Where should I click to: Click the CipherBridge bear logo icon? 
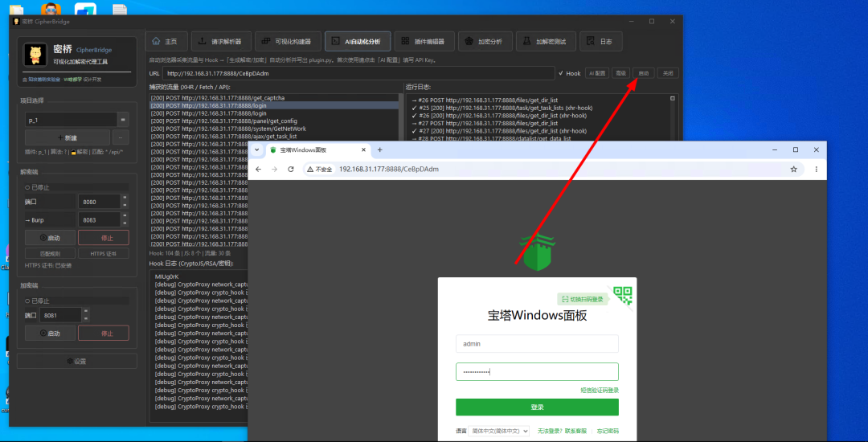click(35, 55)
